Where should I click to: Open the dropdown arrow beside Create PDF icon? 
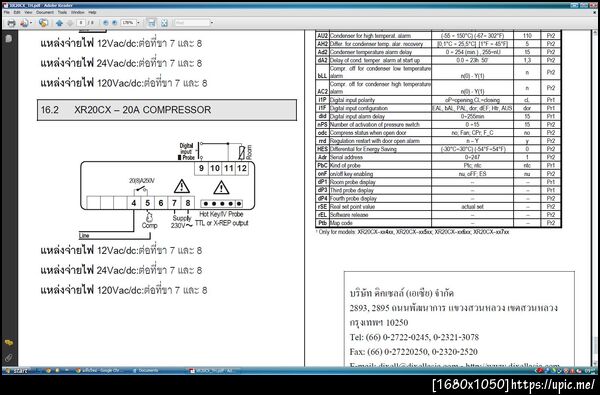pos(31,23)
